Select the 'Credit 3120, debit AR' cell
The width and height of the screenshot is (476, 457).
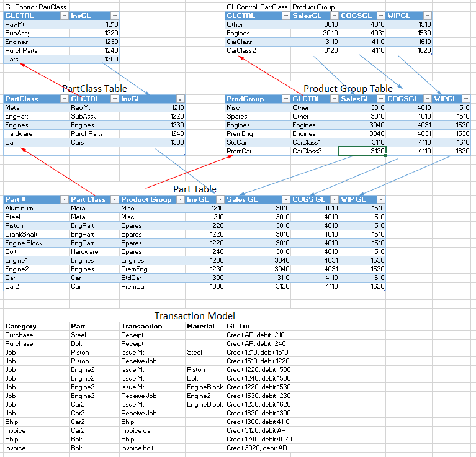point(256,430)
